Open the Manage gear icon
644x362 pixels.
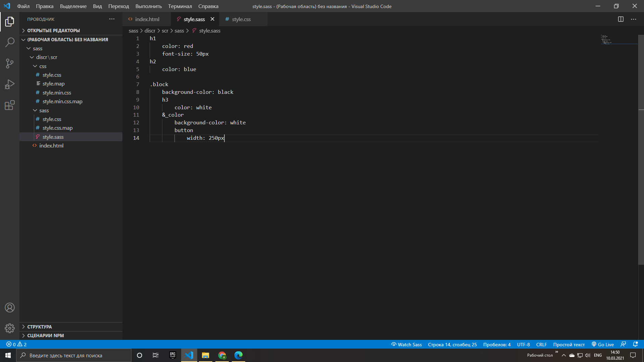coord(10,328)
